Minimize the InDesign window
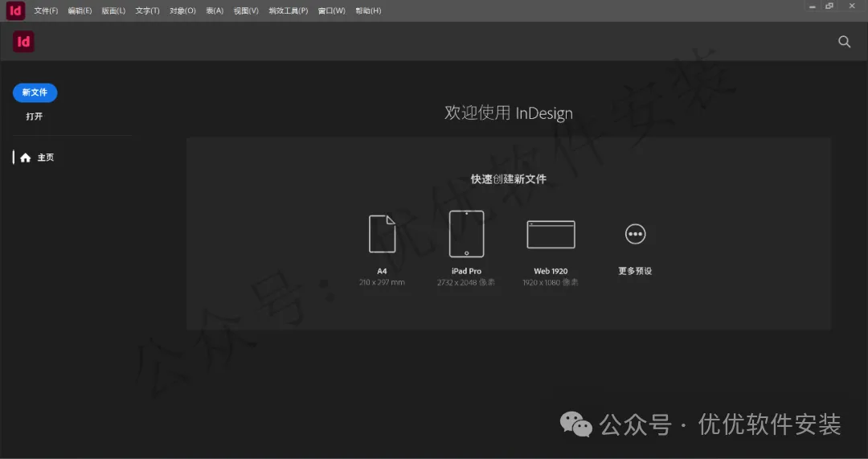Screen dimensions: 868x459 click(813, 6)
